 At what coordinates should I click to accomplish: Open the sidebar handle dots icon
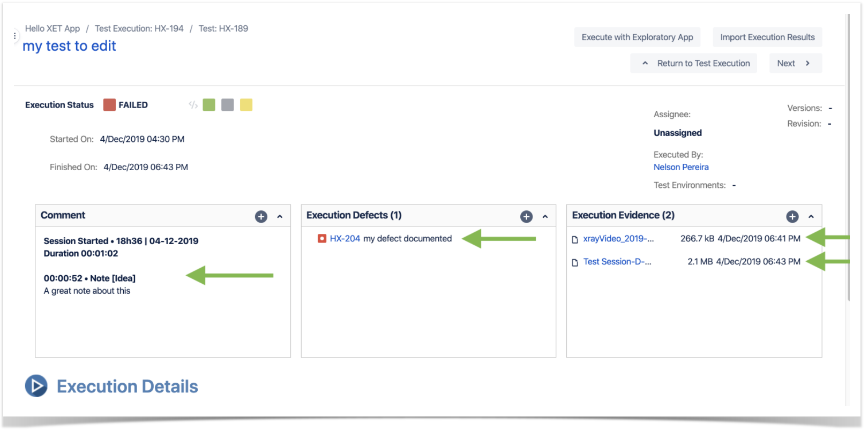coord(14,36)
